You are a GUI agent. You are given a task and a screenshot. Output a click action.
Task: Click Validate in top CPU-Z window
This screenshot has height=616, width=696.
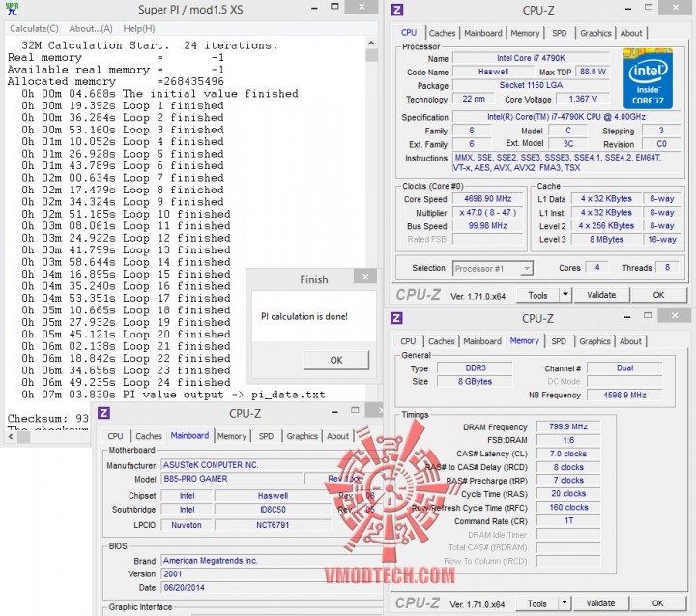(601, 295)
